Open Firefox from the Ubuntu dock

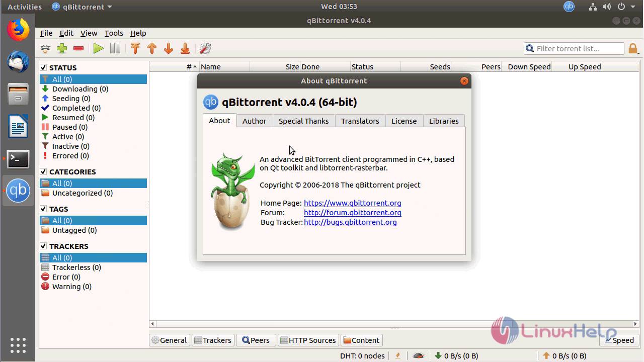(x=18, y=30)
